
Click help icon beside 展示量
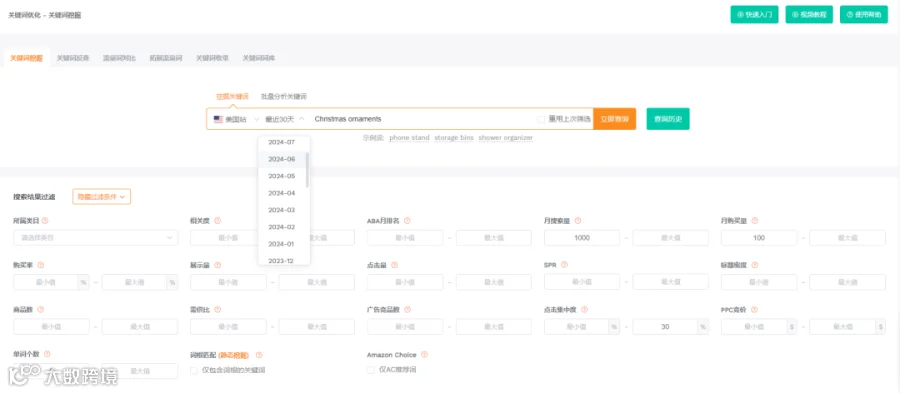218,265
